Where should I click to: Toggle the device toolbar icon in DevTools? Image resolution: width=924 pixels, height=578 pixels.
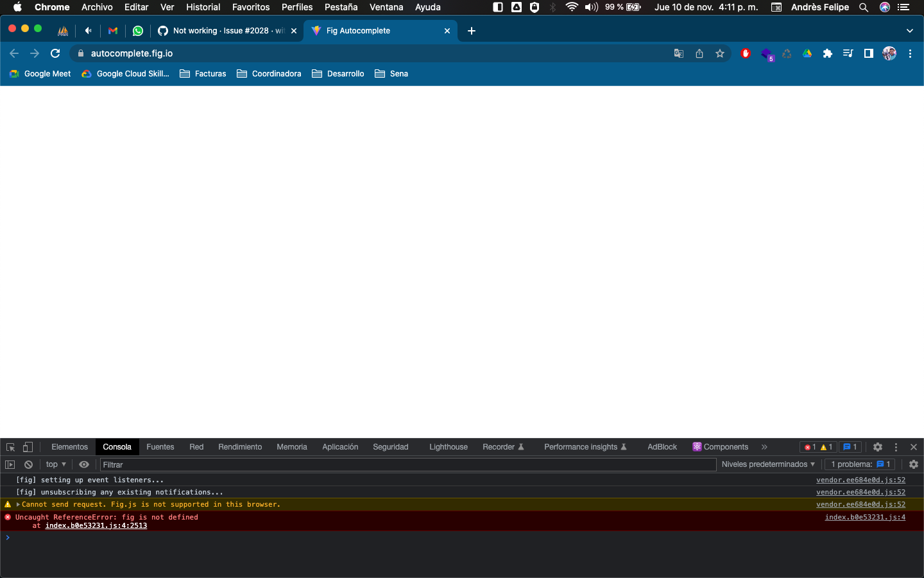[26, 447]
